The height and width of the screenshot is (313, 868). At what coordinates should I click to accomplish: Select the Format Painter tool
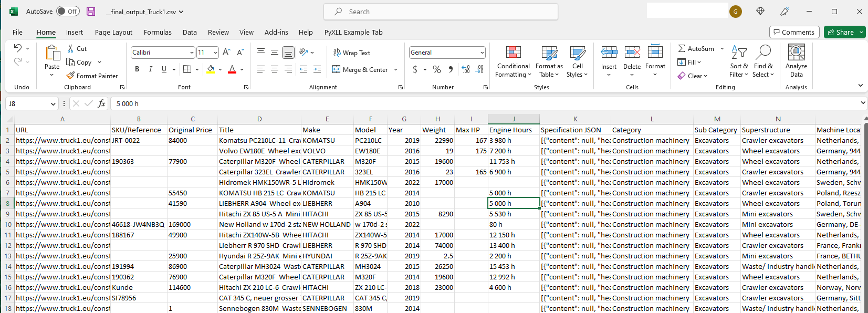(92, 76)
